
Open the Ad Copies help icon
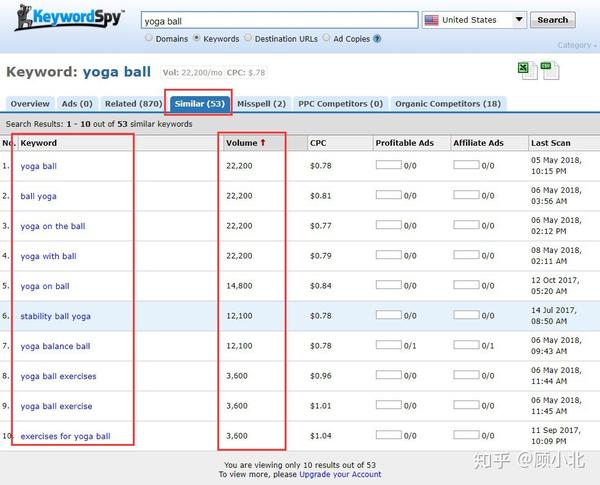[x=377, y=39]
